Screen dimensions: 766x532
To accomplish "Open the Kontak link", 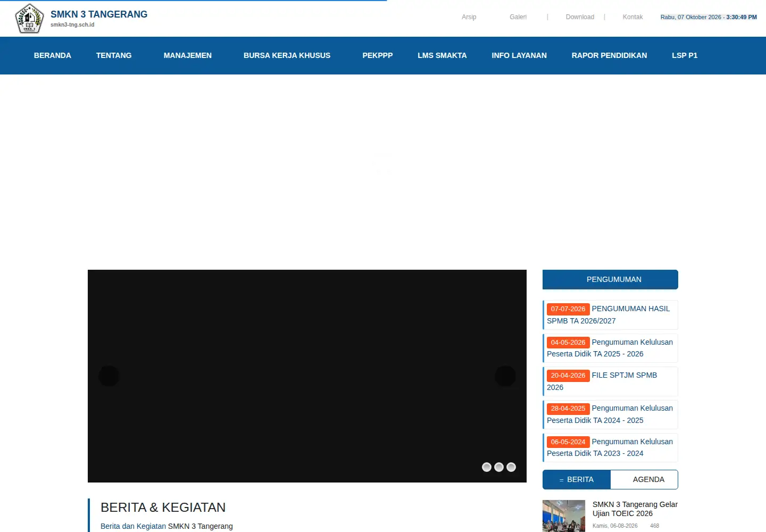I will click(633, 17).
